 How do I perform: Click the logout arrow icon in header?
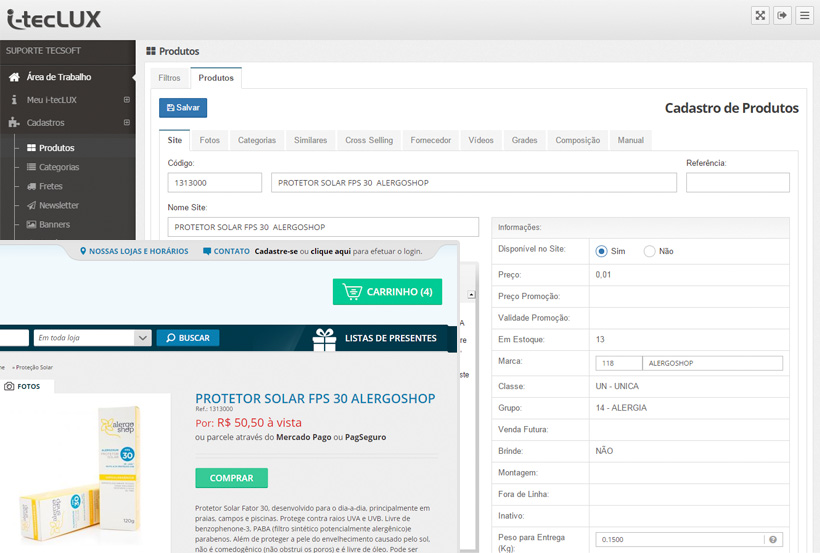[782, 15]
